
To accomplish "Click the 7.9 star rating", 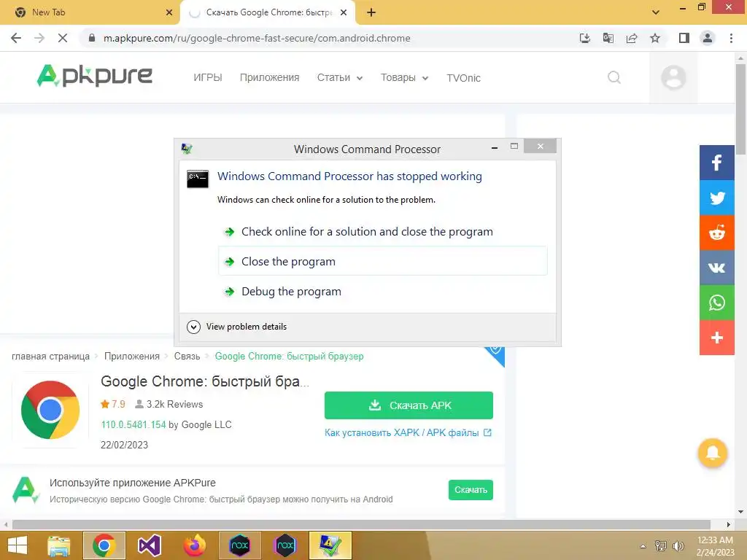I will [113, 404].
